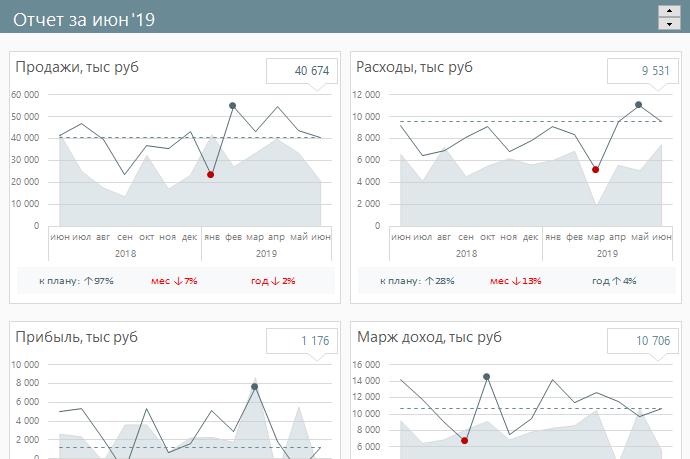Select the value callout 1 176
Image resolution: width=690 pixels, height=459 pixels.
(302, 341)
